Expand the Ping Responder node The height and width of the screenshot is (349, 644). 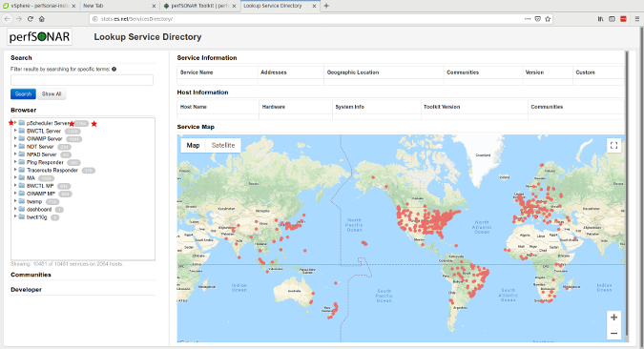(15, 162)
